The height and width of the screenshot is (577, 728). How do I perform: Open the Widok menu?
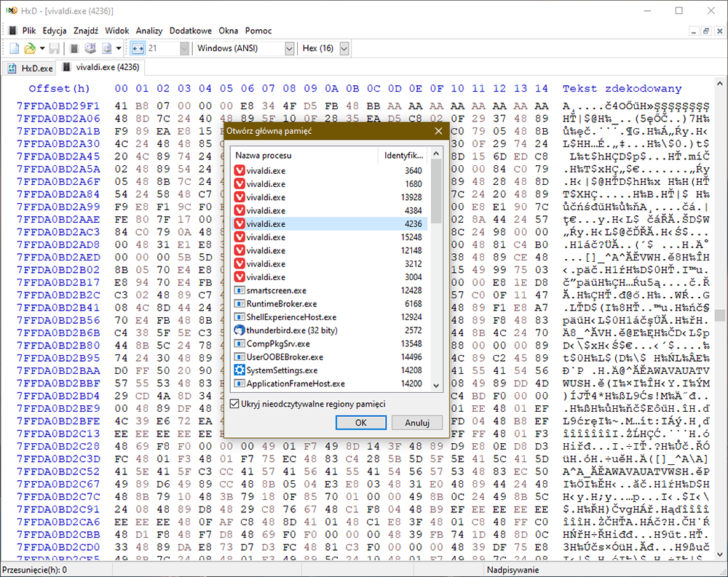tap(117, 31)
